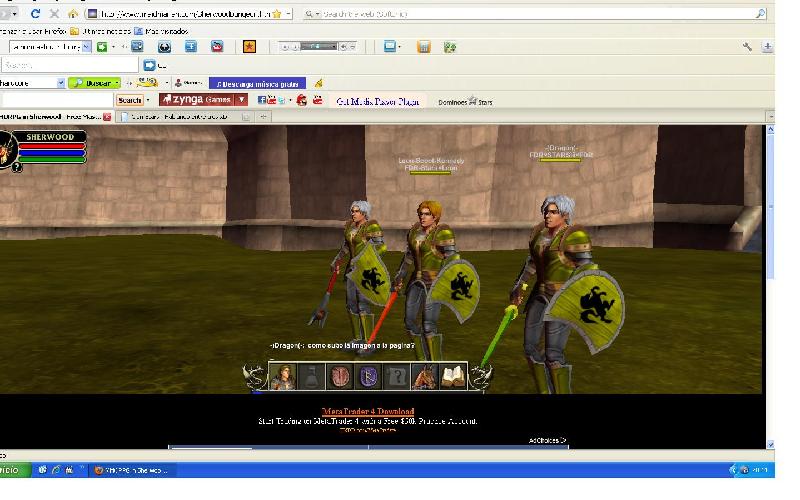Open the Mas visitados bookmarks folder
The width and height of the screenshot is (800, 500).
161,31
